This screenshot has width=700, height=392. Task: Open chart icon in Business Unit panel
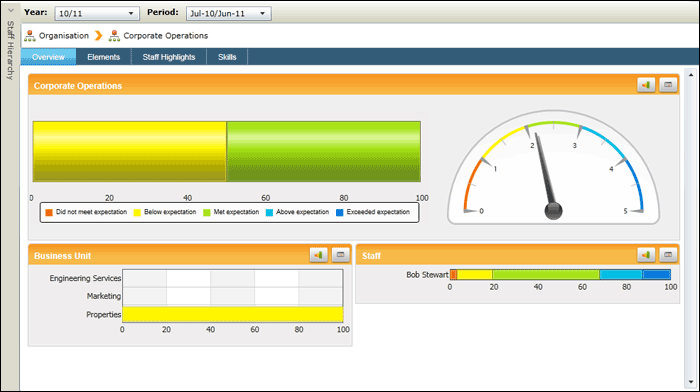pyautogui.click(x=318, y=255)
